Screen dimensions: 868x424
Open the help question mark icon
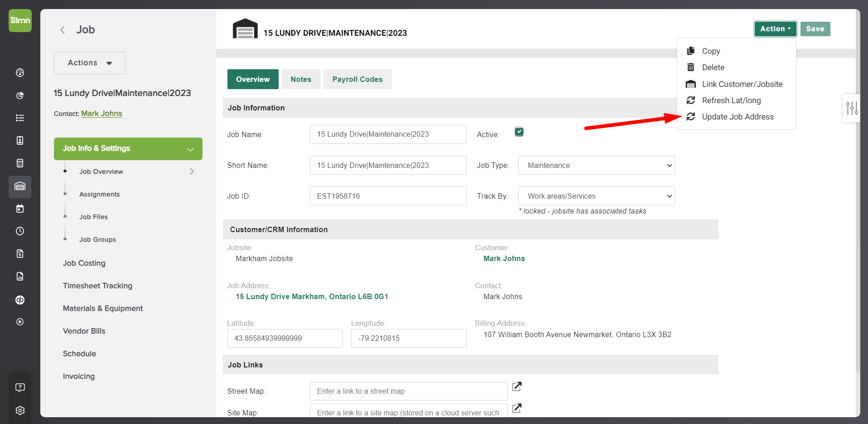tap(20, 387)
